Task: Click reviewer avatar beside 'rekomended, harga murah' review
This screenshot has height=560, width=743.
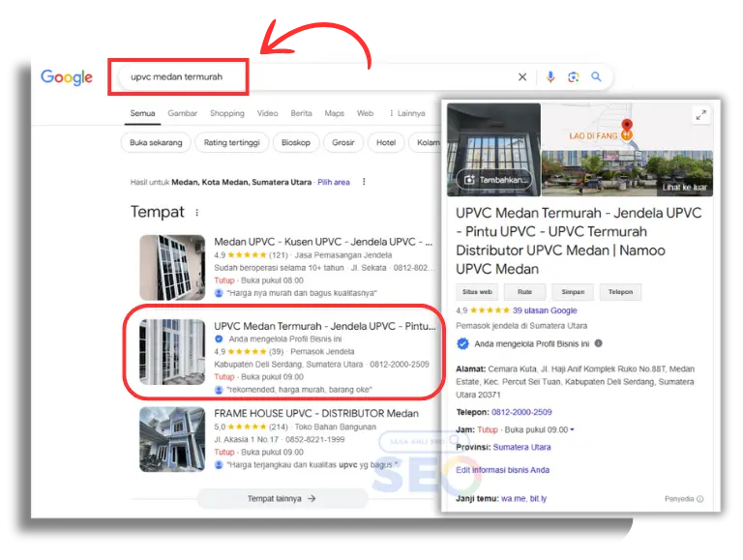Action: click(x=219, y=390)
